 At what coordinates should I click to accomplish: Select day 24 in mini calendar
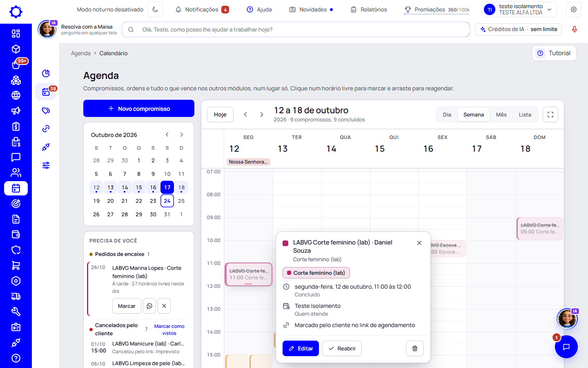pos(167,201)
